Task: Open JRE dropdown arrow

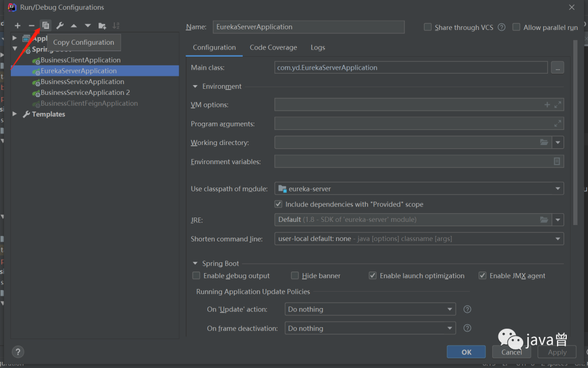Action: (558, 220)
